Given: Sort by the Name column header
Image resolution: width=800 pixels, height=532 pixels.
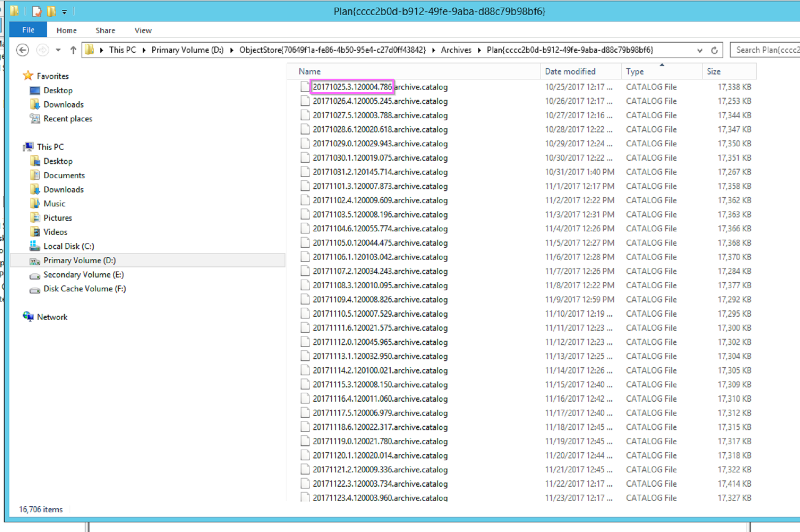Looking at the screenshot, I should tap(415, 71).
